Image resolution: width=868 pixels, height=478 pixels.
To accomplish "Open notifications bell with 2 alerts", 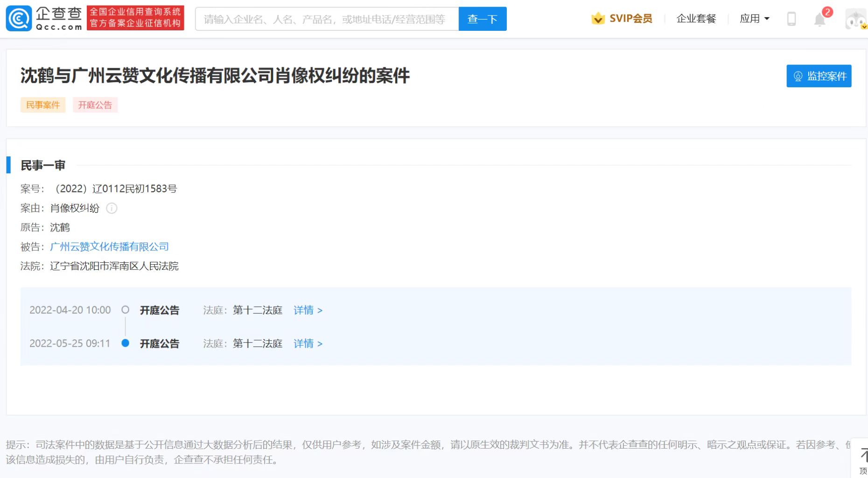I will click(820, 19).
